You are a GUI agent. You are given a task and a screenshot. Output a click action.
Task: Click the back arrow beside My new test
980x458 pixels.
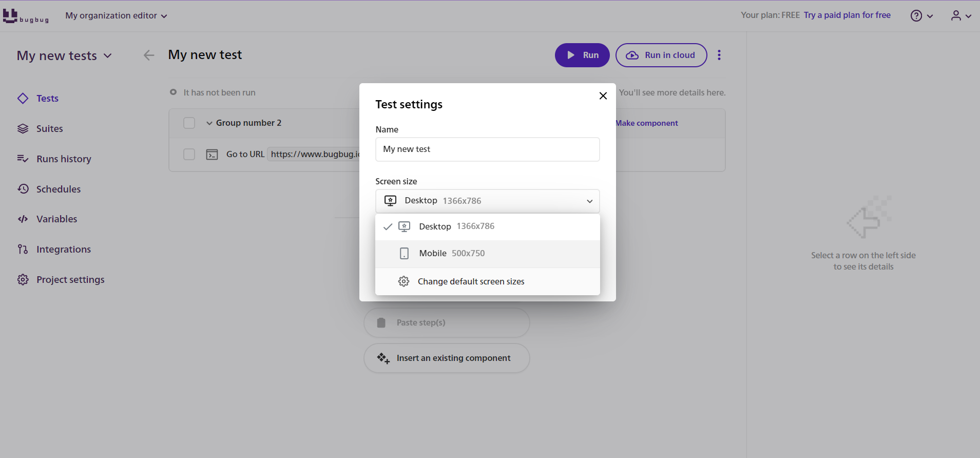149,55
